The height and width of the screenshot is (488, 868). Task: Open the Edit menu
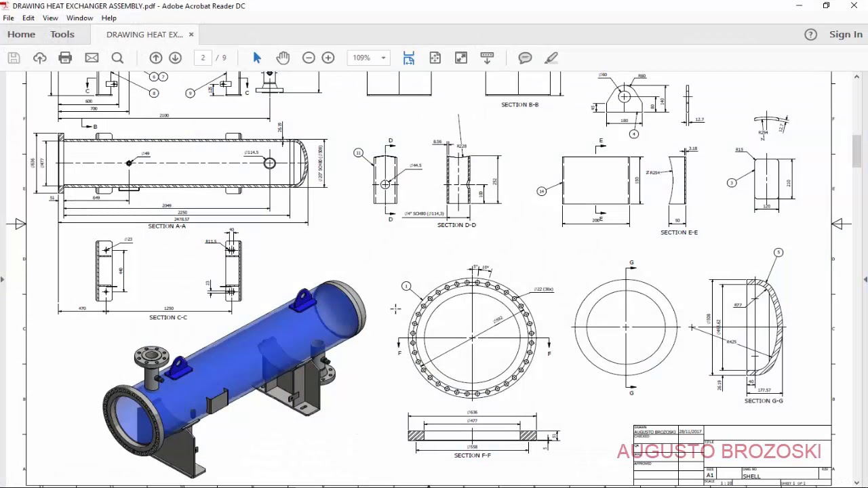point(28,18)
